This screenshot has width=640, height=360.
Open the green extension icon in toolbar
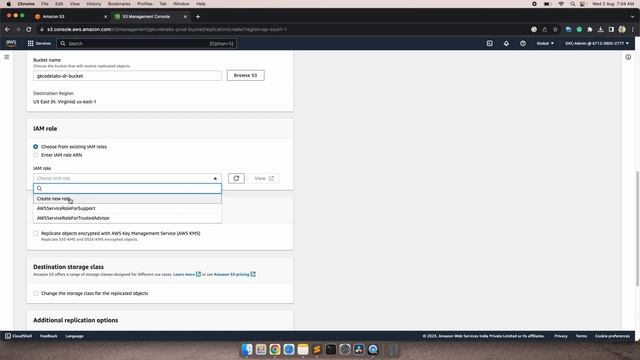[x=579, y=29]
